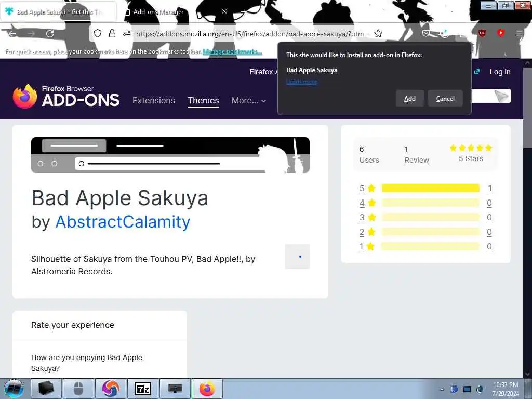
Task: Launch the swirl-logo browser from taskbar
Action: click(x=111, y=389)
